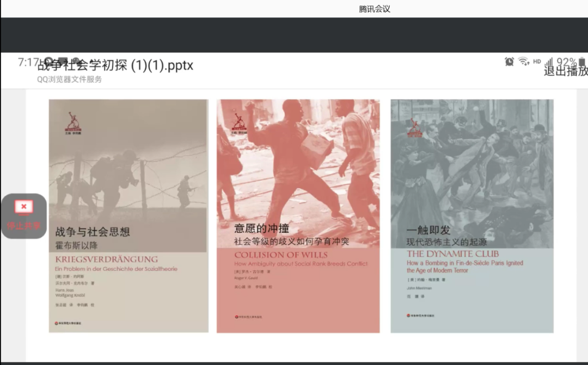Click the 腾讯会议 window title
588x365 pixels.
(x=374, y=9)
